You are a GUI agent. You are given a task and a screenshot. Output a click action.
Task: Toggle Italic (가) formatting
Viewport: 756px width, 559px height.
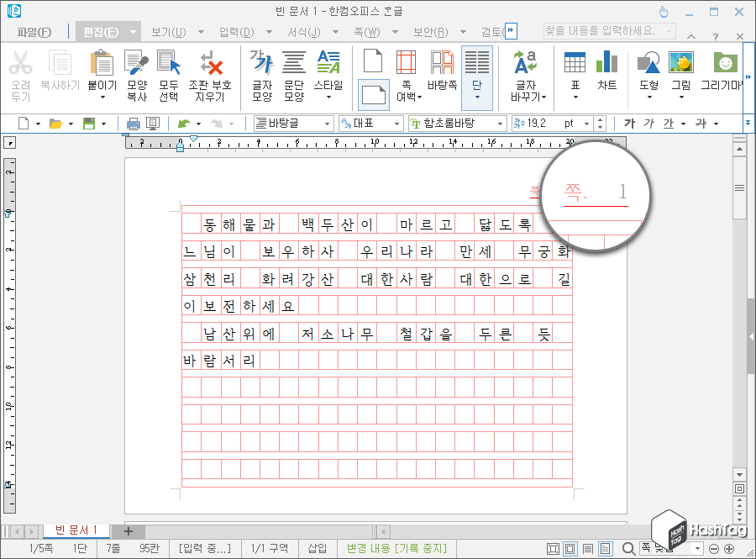point(649,124)
